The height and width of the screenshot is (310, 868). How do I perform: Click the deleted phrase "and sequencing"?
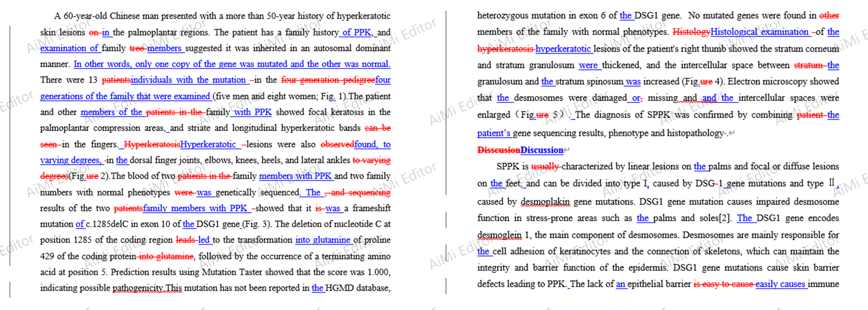coord(361,192)
